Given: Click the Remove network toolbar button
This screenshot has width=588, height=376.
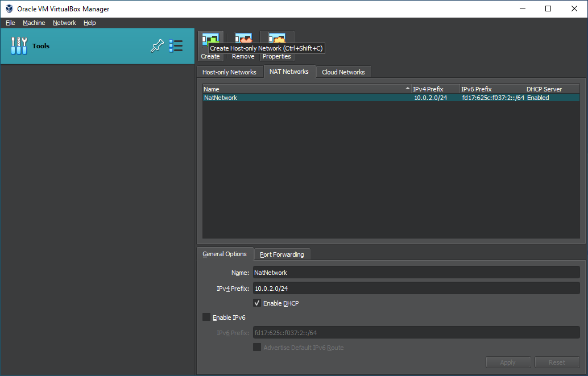Looking at the screenshot, I should coord(243,46).
